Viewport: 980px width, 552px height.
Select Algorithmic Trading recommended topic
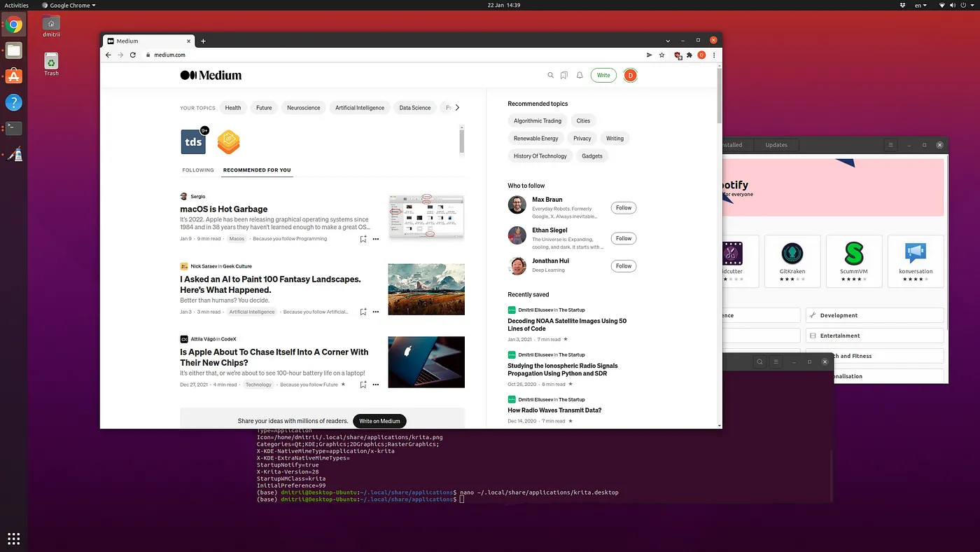coord(538,120)
